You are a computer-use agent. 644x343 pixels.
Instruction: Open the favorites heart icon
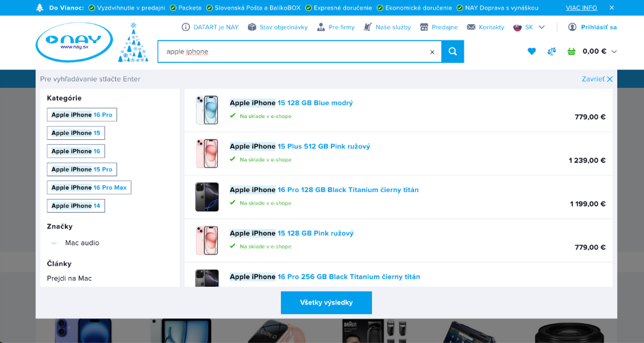click(x=532, y=51)
